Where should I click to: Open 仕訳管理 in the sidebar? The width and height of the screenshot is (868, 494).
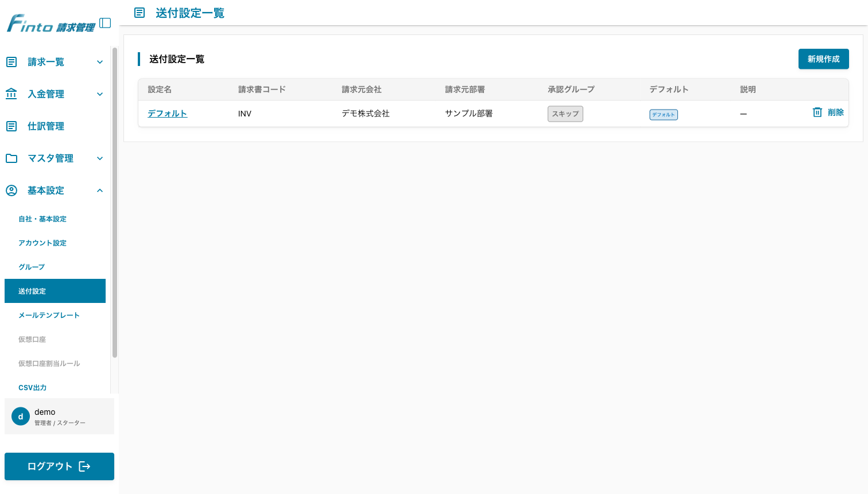tap(55, 126)
